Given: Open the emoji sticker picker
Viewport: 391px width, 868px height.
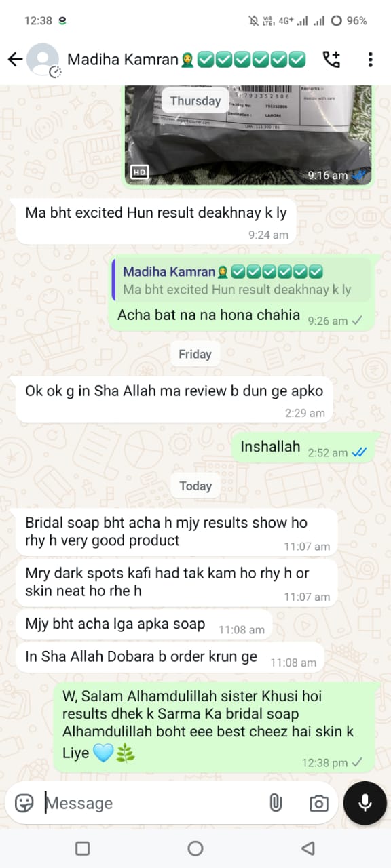Looking at the screenshot, I should [x=24, y=804].
